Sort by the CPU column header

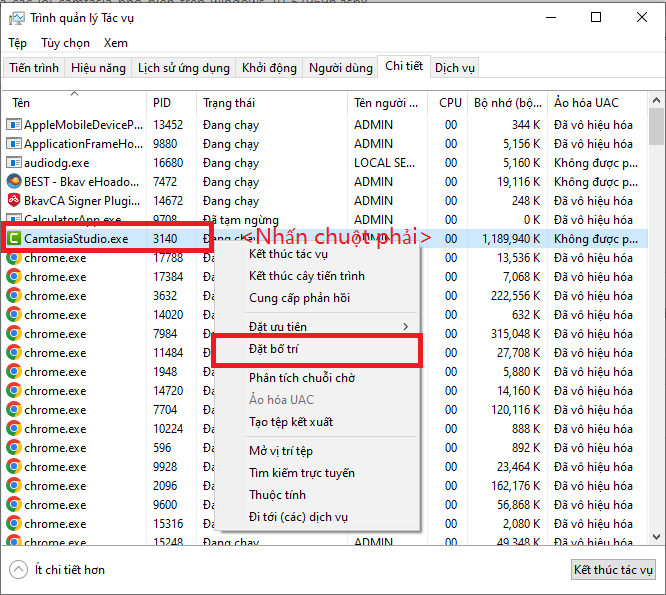448,103
